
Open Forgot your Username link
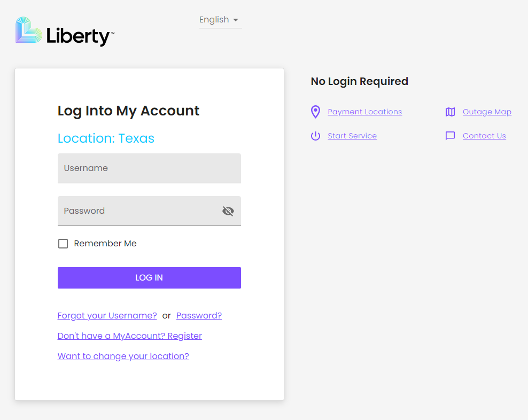coord(107,316)
